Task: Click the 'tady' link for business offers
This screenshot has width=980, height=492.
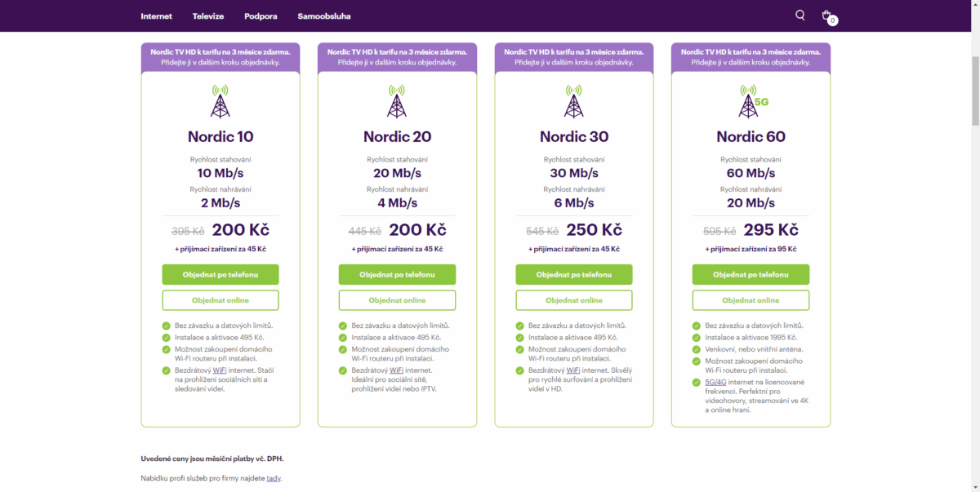Action: [x=273, y=478]
